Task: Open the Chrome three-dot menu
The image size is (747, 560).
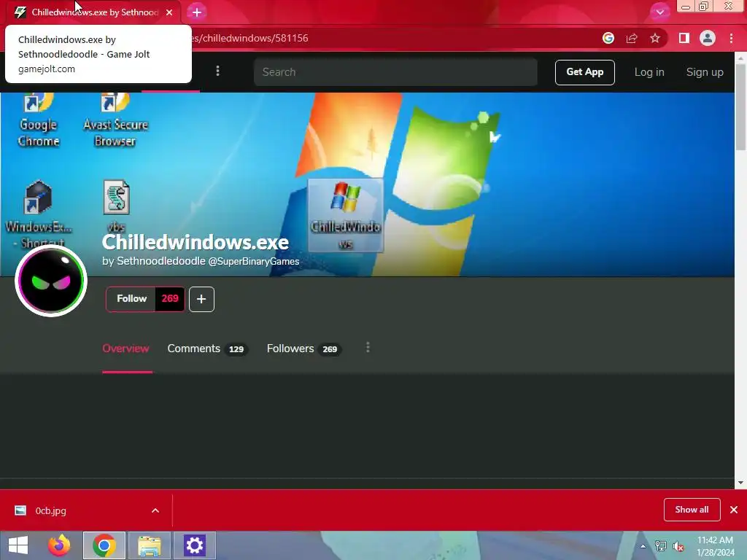Action: pos(731,38)
